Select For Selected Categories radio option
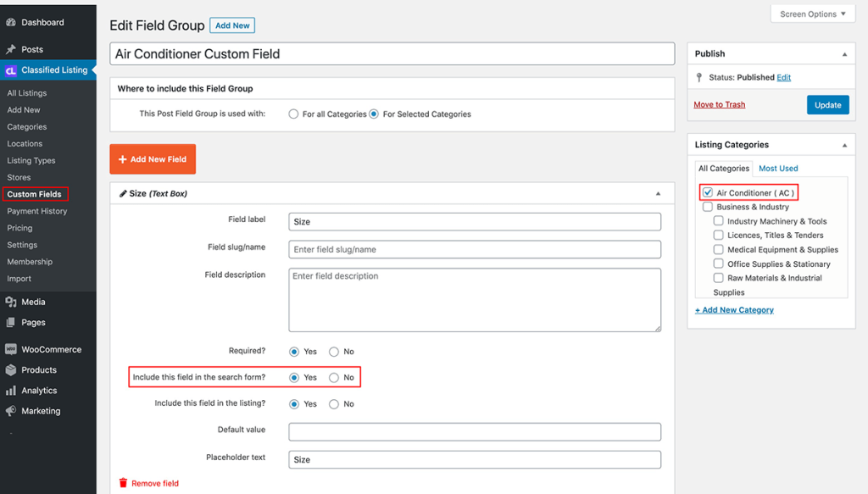 [374, 114]
